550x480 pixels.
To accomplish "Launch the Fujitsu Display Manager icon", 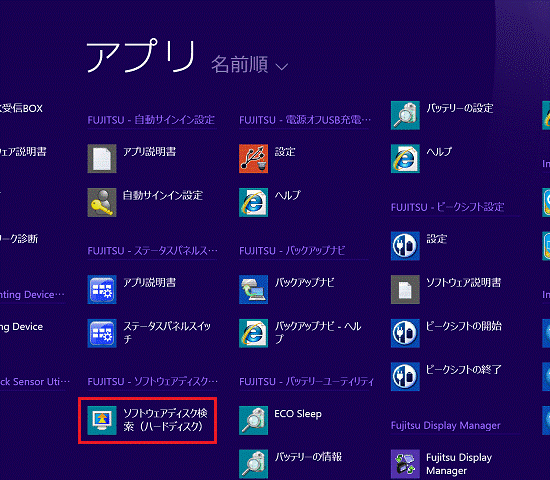I will (x=405, y=464).
